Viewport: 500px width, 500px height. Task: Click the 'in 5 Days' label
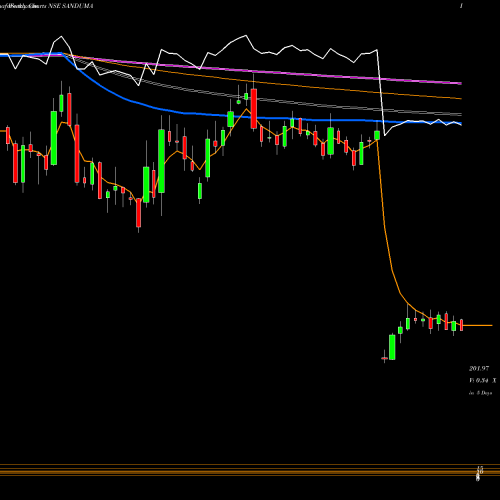pos(481,393)
